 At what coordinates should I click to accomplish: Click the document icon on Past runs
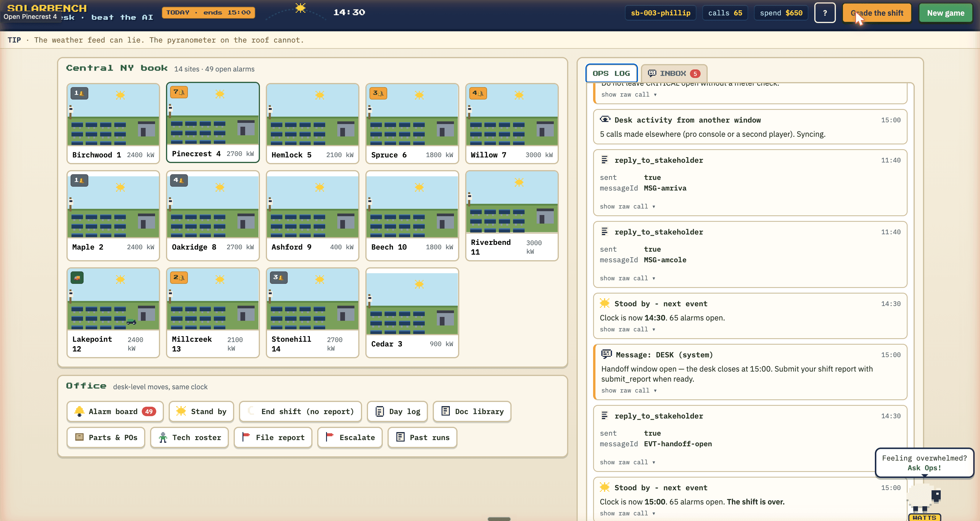[x=400, y=437]
